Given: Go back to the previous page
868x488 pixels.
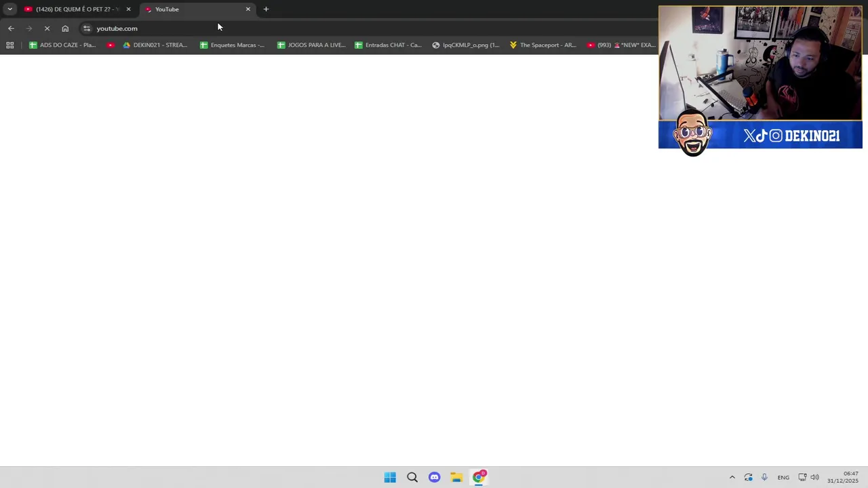Looking at the screenshot, I should coord(11,28).
